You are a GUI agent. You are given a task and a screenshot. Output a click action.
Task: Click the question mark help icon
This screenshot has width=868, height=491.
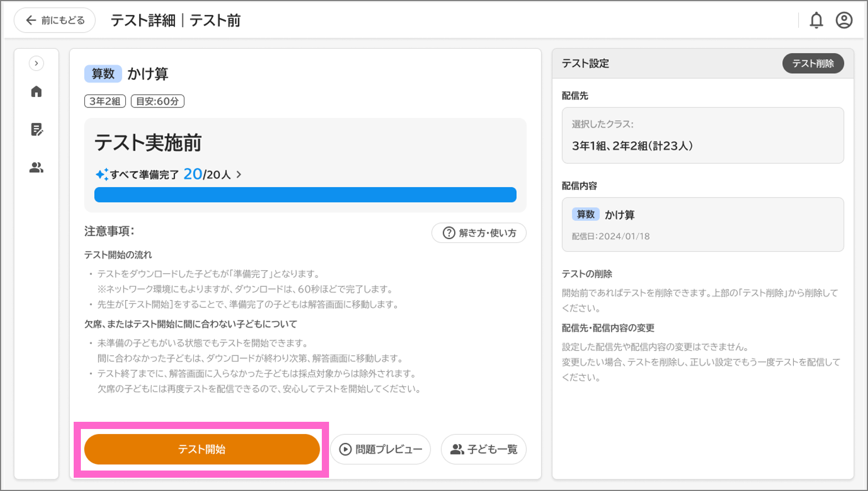point(449,233)
